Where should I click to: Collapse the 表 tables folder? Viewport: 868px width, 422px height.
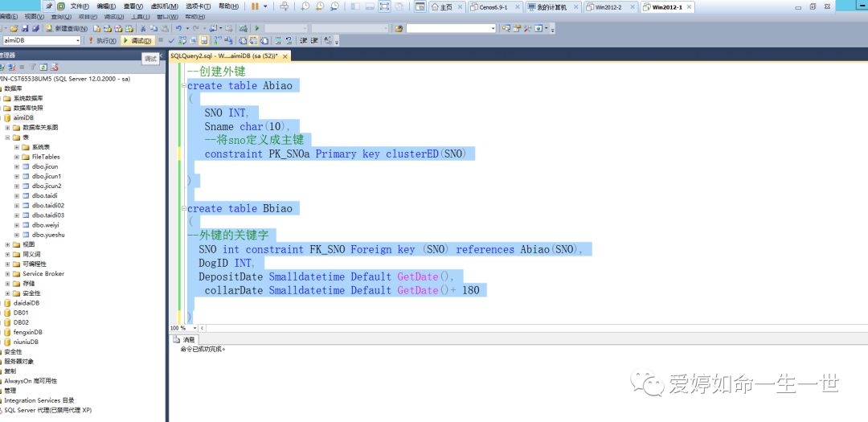[x=7, y=137]
